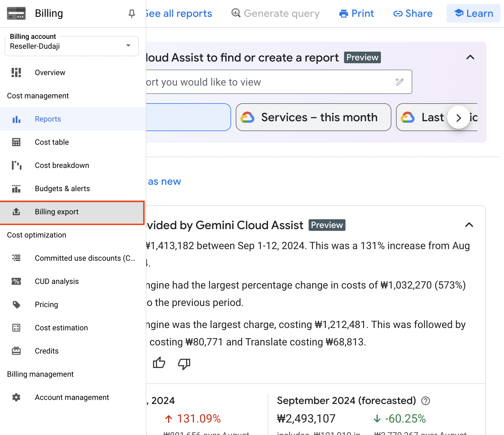Click the Billing credit card icon
The width and height of the screenshot is (504, 435).
16,13
